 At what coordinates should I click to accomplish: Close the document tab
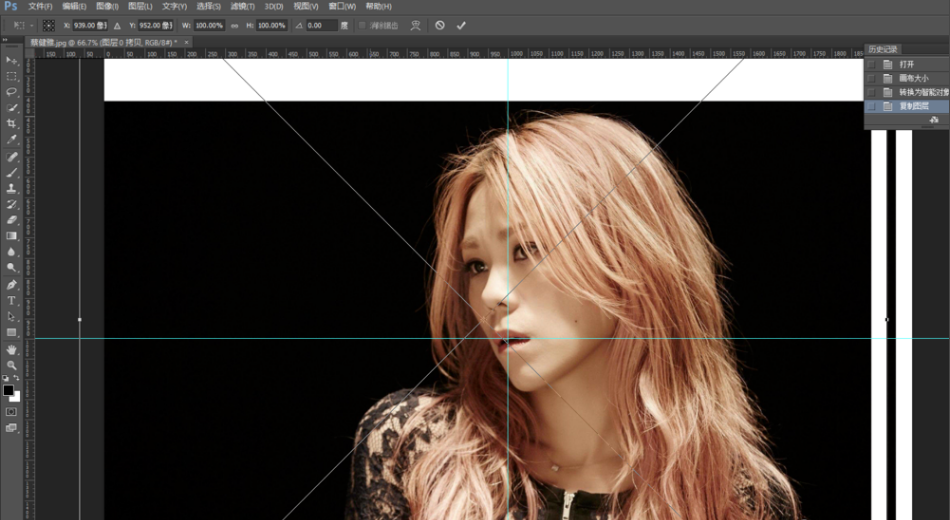click(x=187, y=42)
